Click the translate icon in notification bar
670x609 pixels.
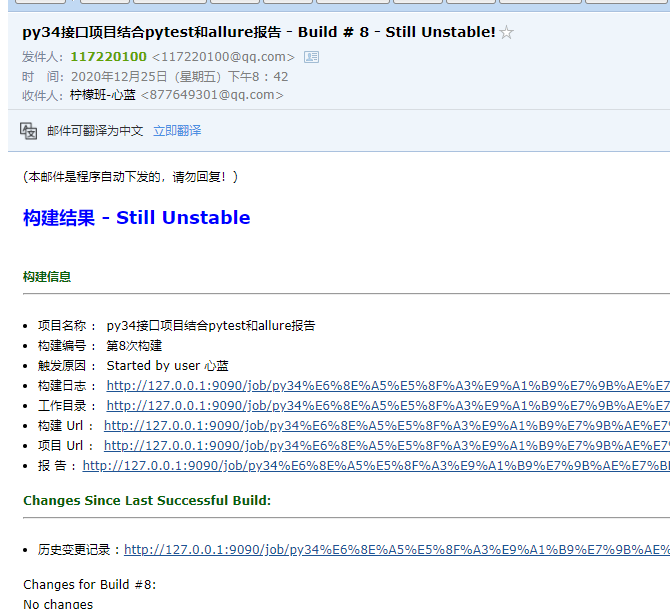tap(29, 131)
